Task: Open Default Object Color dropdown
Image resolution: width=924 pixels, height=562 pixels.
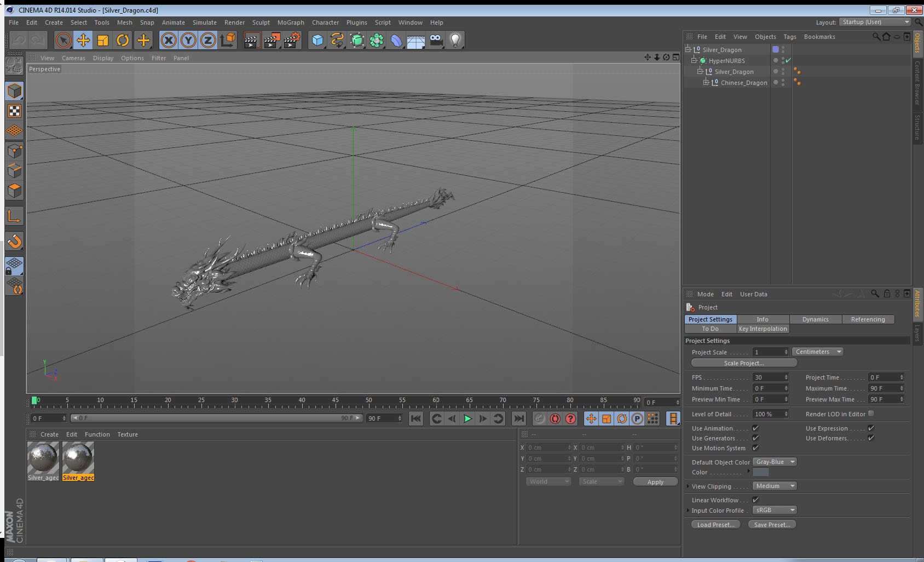Action: [775, 462]
